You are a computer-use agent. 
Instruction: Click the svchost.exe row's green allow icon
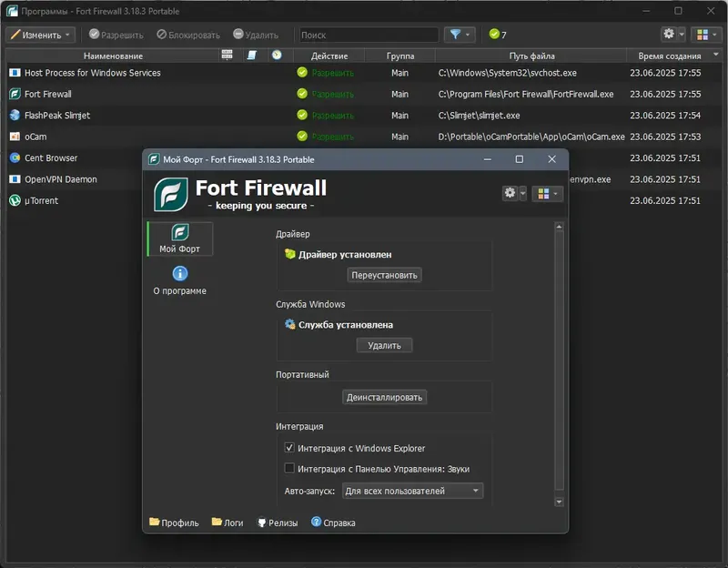(302, 73)
